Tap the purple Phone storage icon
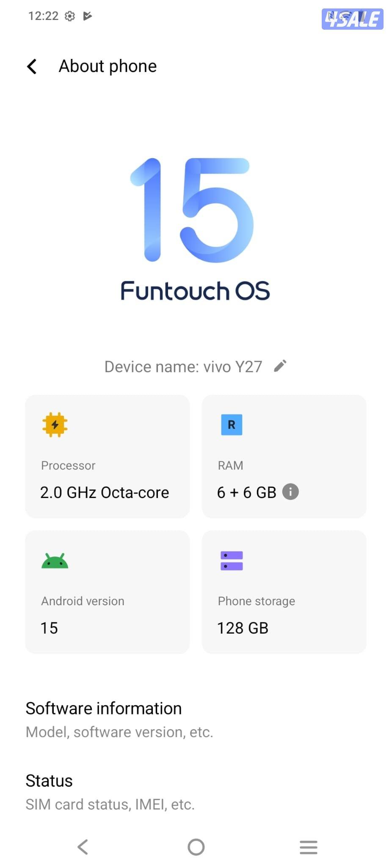392x868 pixels. coord(231,559)
